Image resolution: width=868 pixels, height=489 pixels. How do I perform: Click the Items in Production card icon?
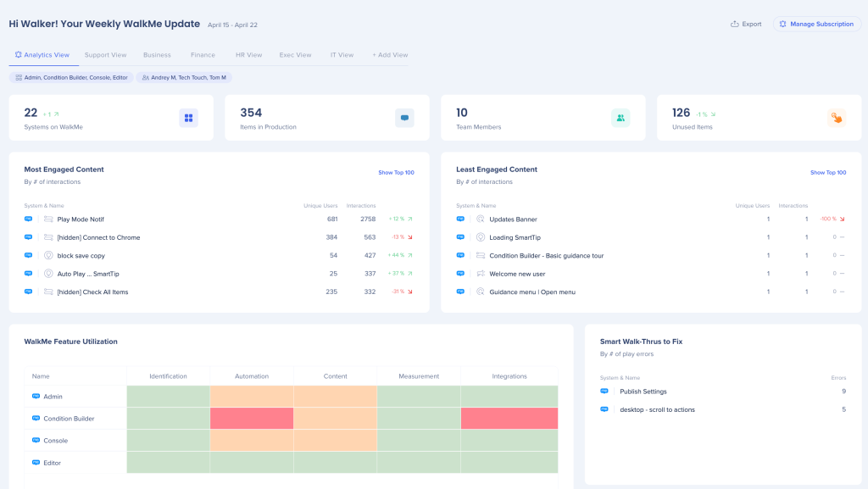click(404, 118)
